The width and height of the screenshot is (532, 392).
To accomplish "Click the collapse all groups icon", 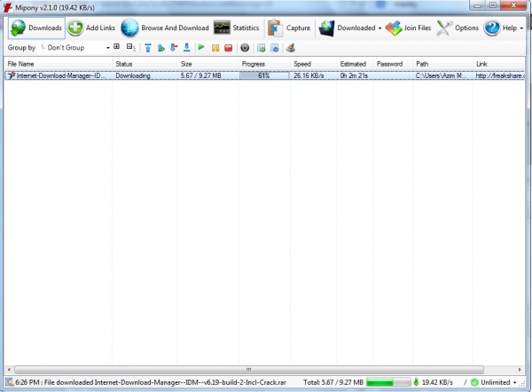I will [x=130, y=47].
